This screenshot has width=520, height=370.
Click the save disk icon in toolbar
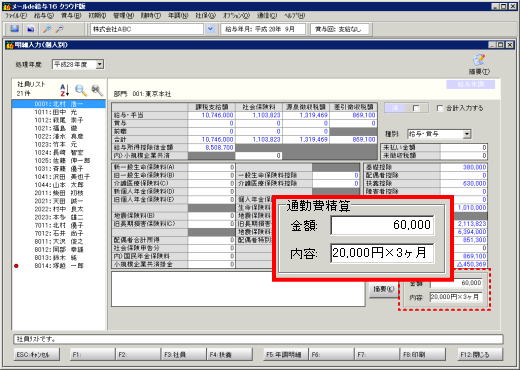14,29
